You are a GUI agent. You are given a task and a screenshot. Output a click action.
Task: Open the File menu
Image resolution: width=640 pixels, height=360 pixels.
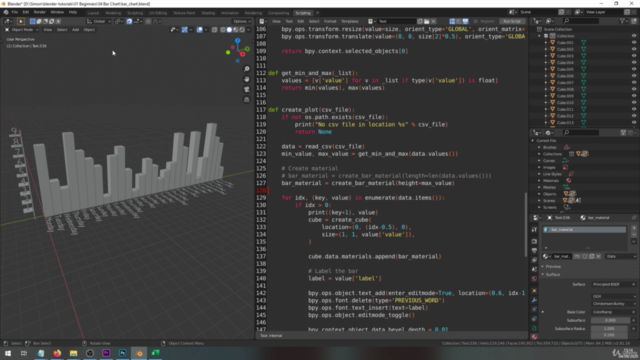[x=15, y=12]
